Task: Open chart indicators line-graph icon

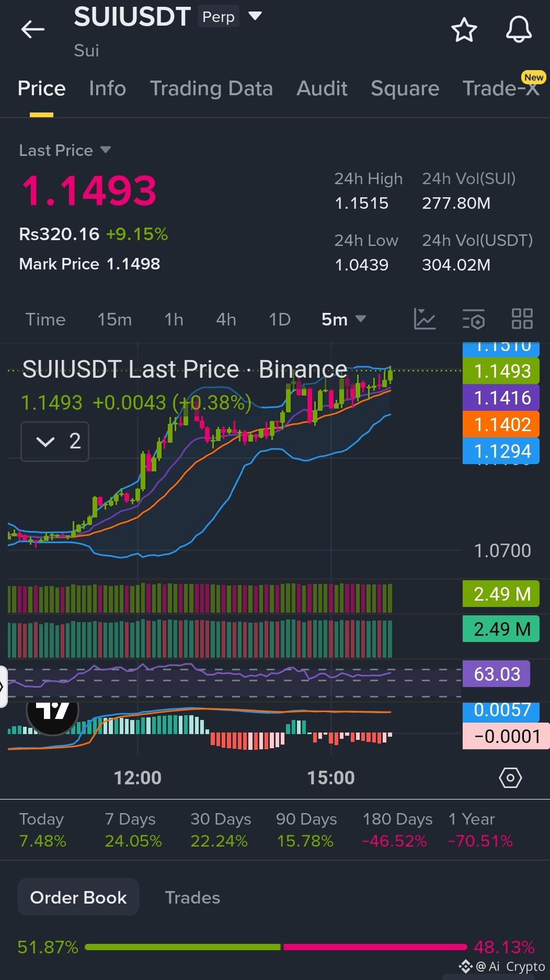Action: pos(425,319)
